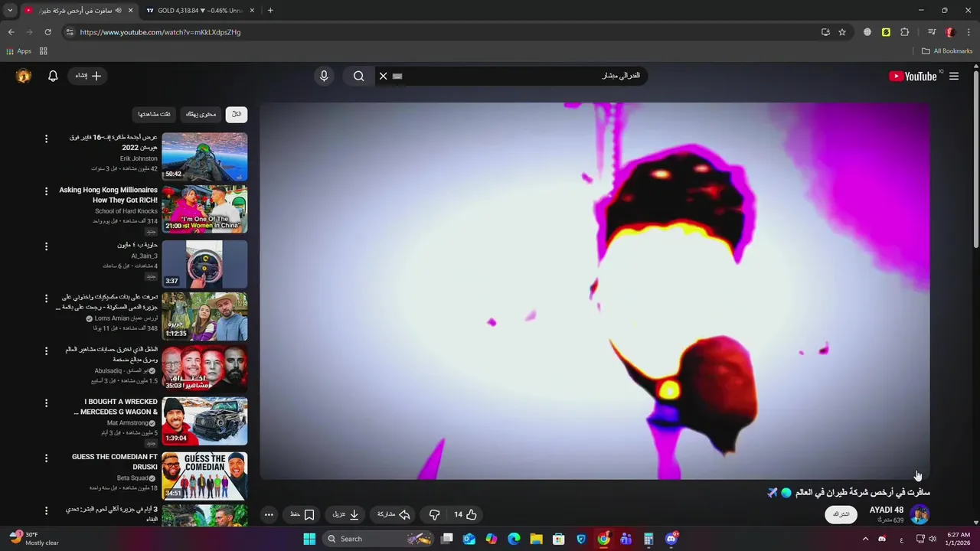
Task: Download the video
Action: (x=345, y=514)
